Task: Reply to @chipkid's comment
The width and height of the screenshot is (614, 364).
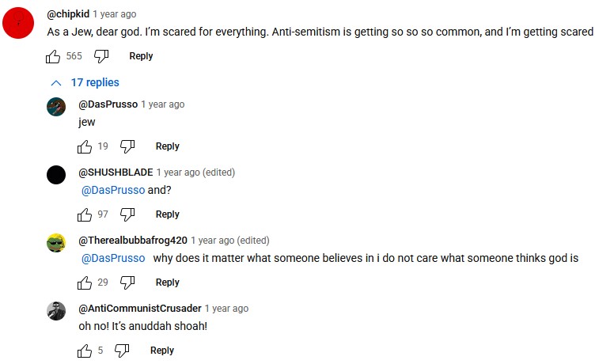Action: [x=141, y=56]
